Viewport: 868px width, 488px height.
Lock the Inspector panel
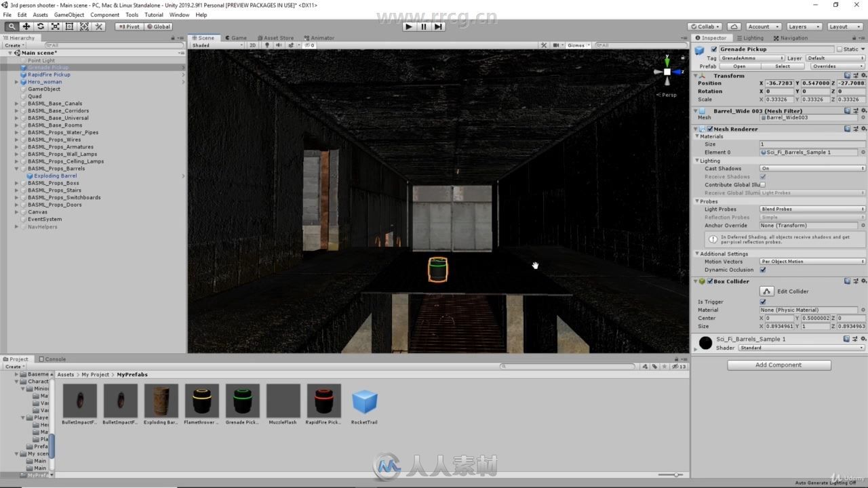point(856,38)
